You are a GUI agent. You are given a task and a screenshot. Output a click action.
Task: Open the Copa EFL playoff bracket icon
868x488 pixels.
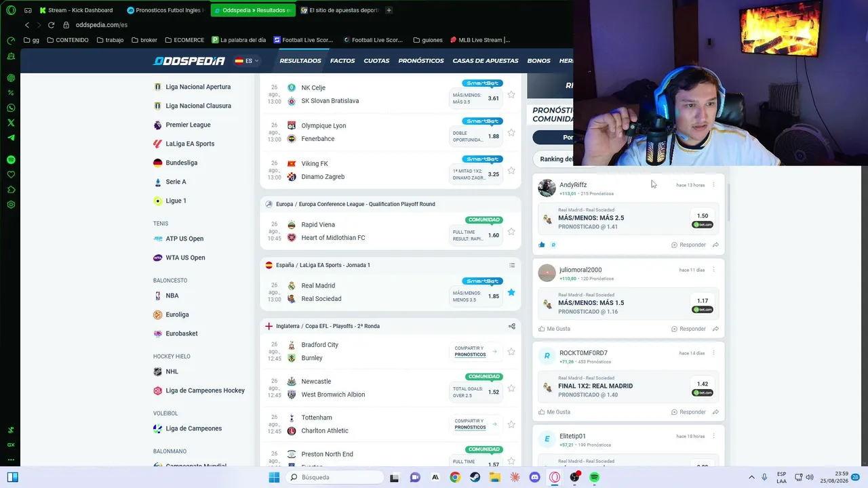(512, 326)
